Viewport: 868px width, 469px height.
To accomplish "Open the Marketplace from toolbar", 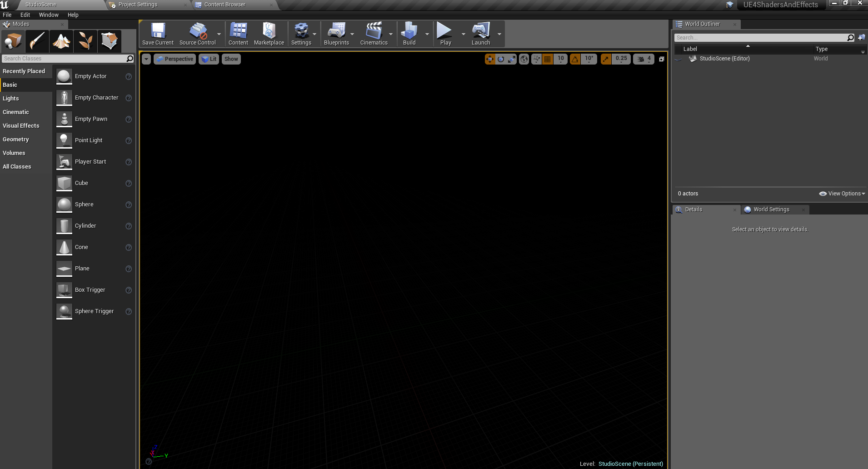I will point(269,34).
